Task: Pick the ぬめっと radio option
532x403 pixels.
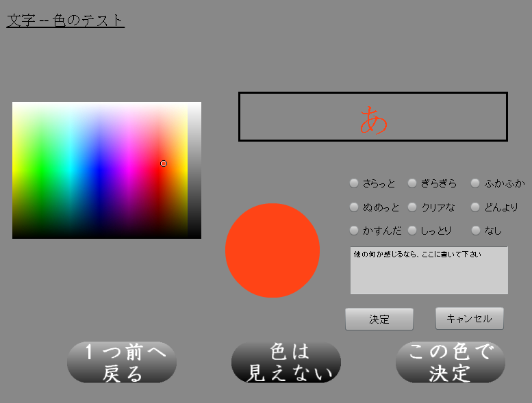Action: pyautogui.click(x=354, y=207)
